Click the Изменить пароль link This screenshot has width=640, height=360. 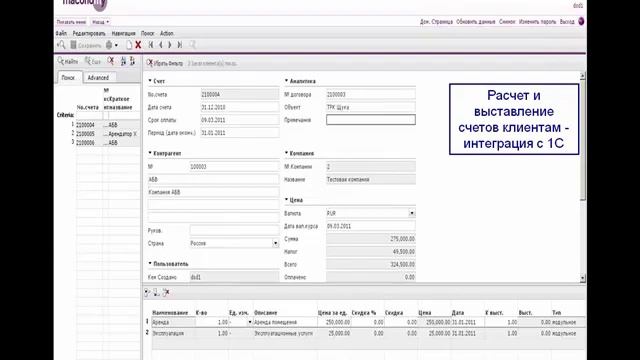[538, 22]
